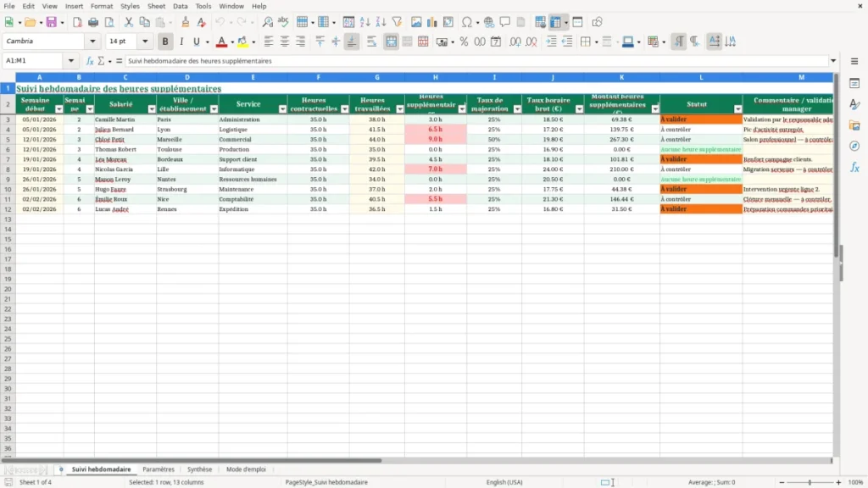Viewport: 868px width, 488px height.
Task: Click the formula equals sign button
Action: (x=119, y=61)
